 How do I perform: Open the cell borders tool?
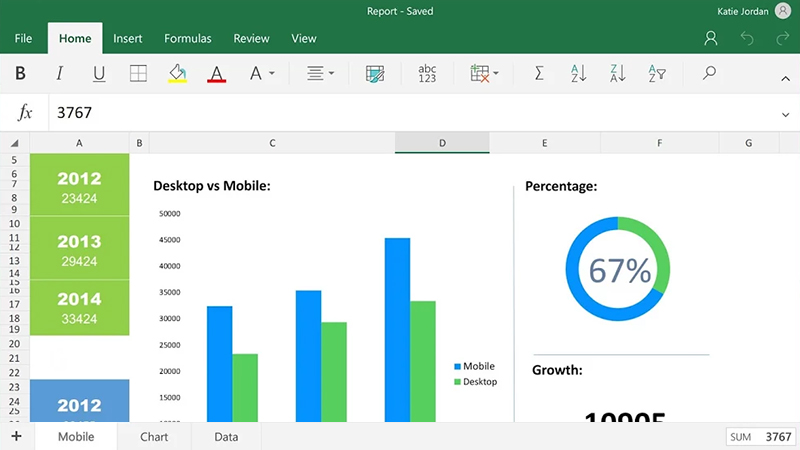coord(138,73)
